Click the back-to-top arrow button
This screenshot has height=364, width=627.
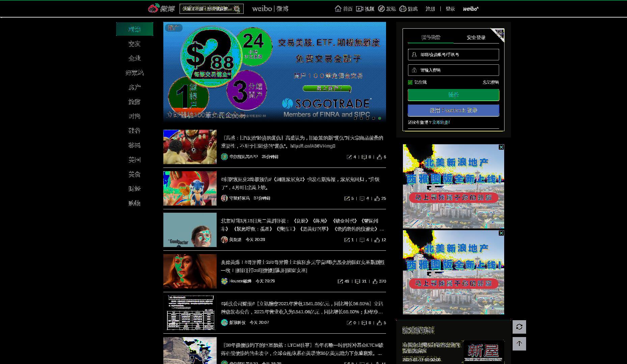[519, 343]
